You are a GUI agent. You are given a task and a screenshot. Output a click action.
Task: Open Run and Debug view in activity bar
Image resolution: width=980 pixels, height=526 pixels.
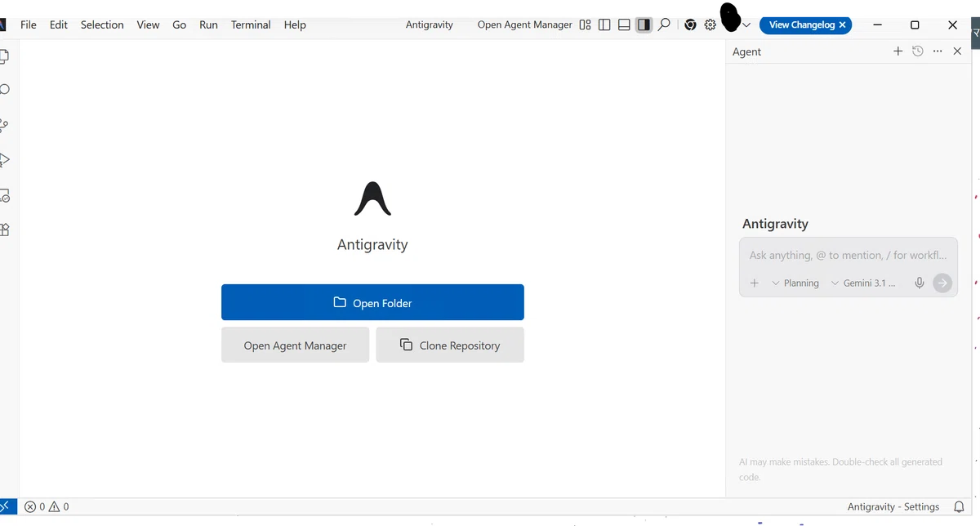(3, 160)
